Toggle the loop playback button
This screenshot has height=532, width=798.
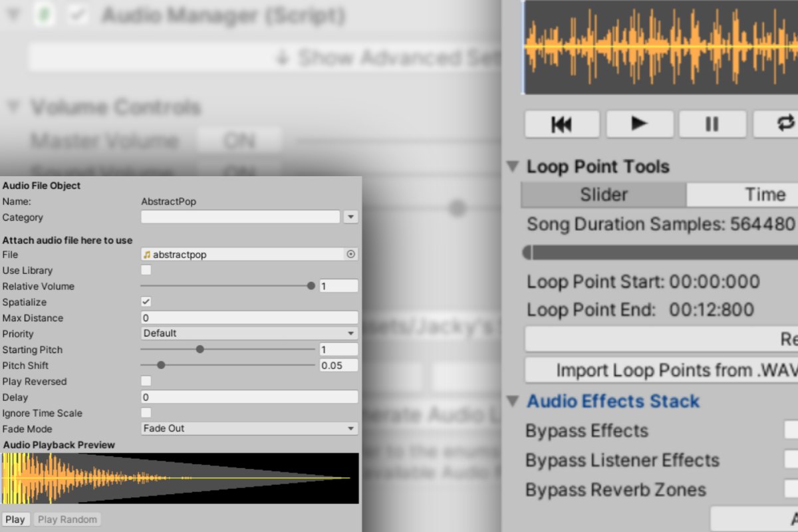click(783, 124)
